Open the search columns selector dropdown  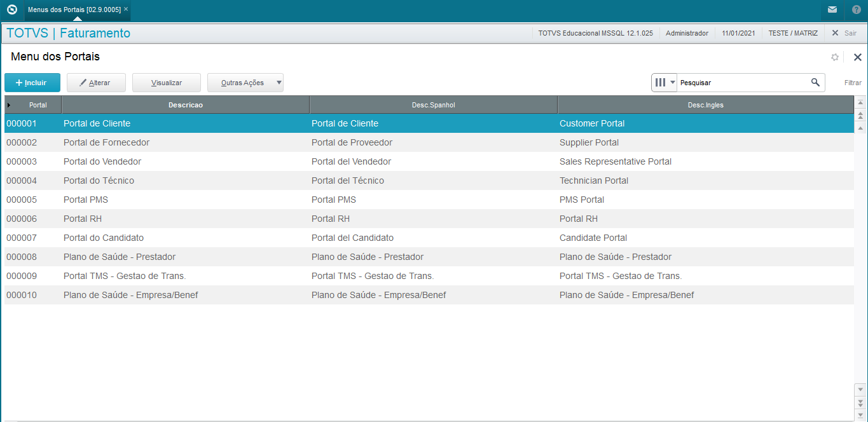click(665, 83)
